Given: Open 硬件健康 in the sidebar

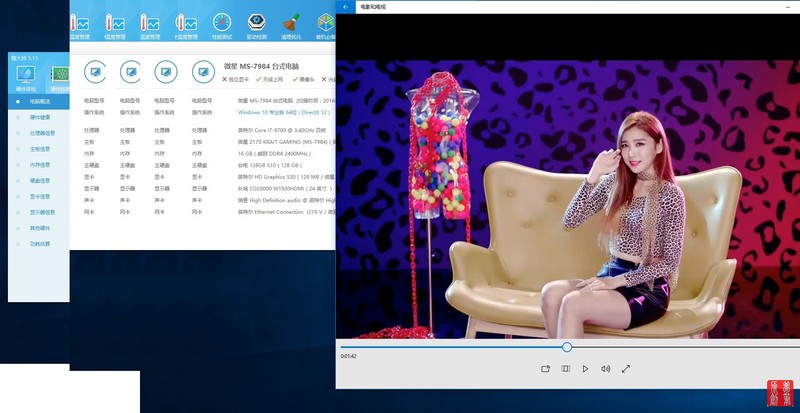Looking at the screenshot, I should (x=39, y=117).
